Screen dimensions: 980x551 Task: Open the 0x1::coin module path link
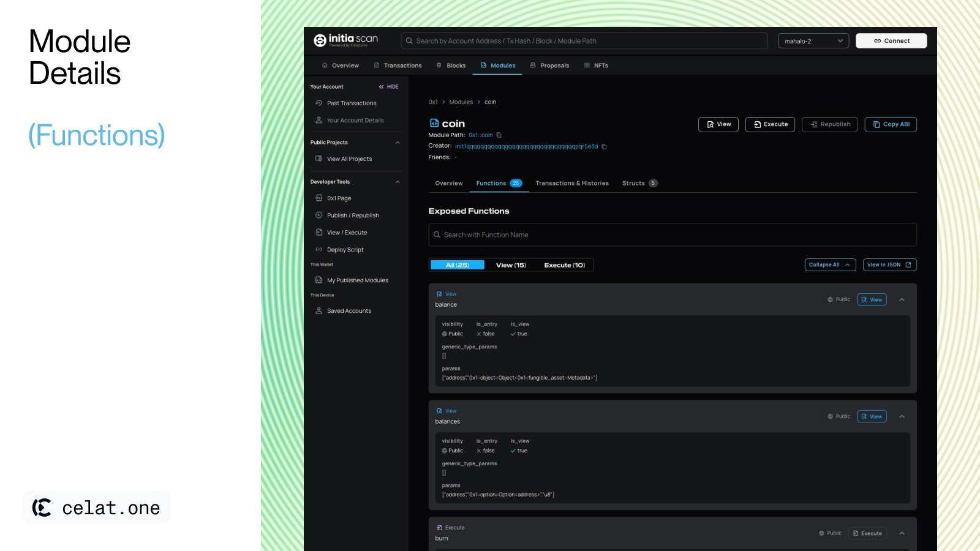[x=481, y=135]
